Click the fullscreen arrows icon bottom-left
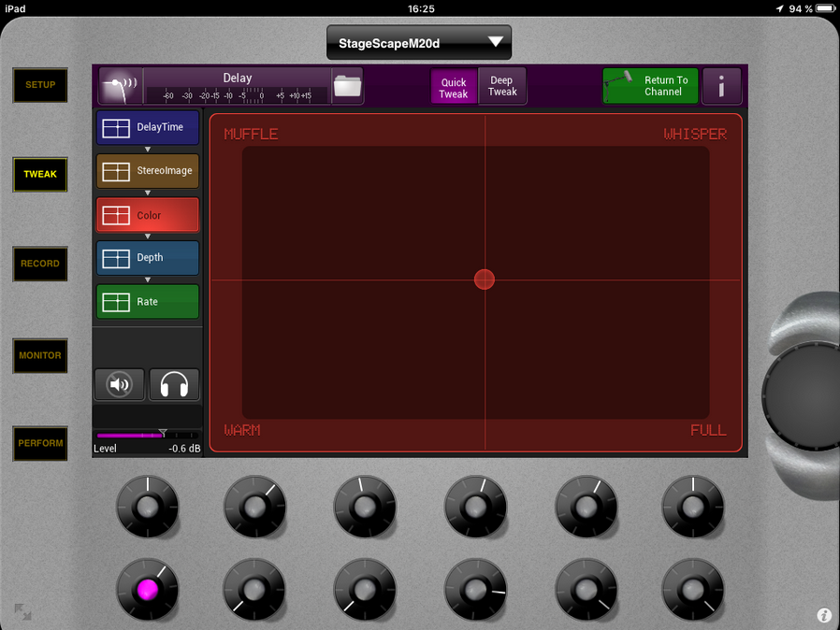 [22, 612]
